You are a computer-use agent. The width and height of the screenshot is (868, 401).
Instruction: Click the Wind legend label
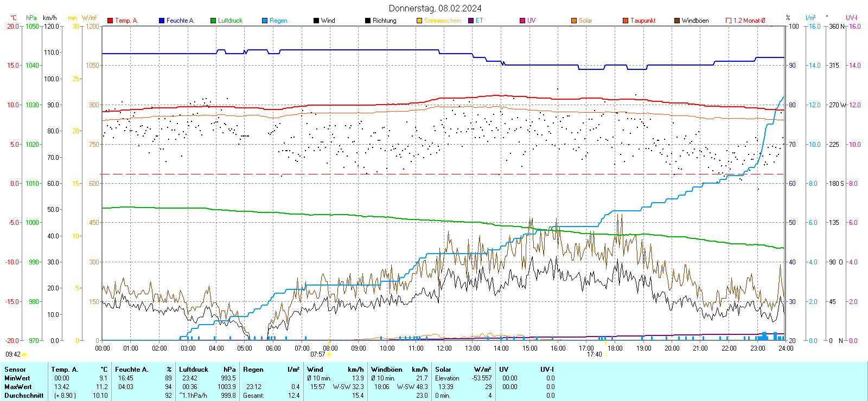coord(328,21)
